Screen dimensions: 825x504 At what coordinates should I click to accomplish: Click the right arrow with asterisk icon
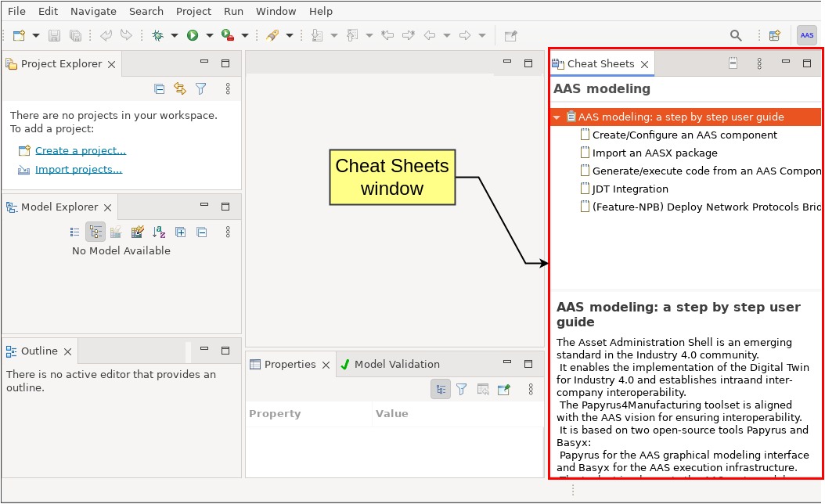tap(409, 35)
